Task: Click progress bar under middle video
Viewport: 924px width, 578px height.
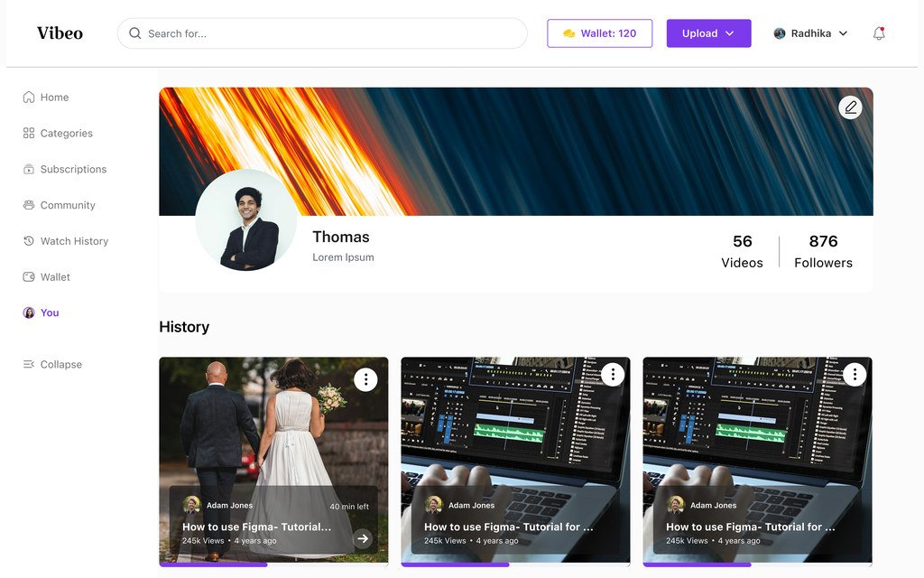Action: [515, 564]
